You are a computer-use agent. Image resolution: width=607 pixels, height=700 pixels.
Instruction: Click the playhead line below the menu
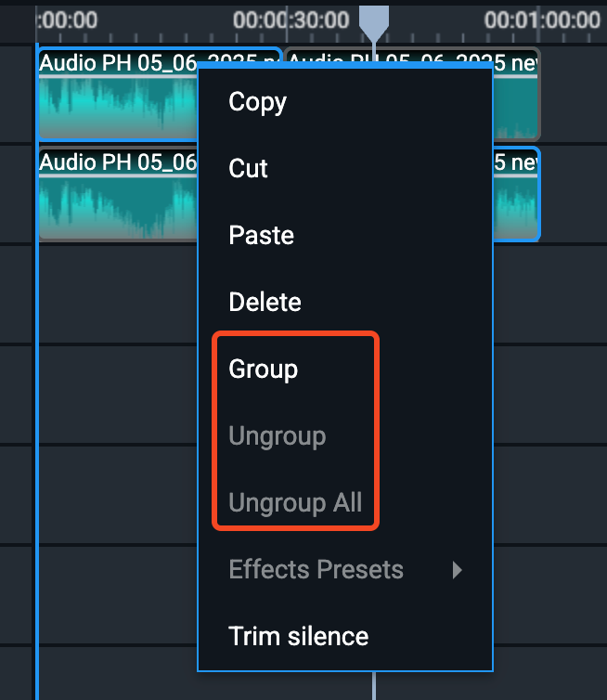tap(374, 685)
